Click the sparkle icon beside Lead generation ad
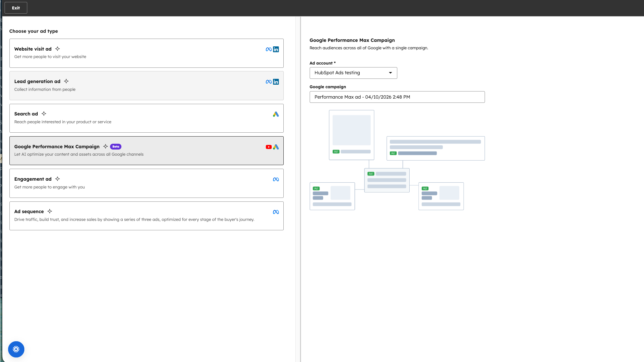Viewport: 644px width, 362px height. point(66,81)
